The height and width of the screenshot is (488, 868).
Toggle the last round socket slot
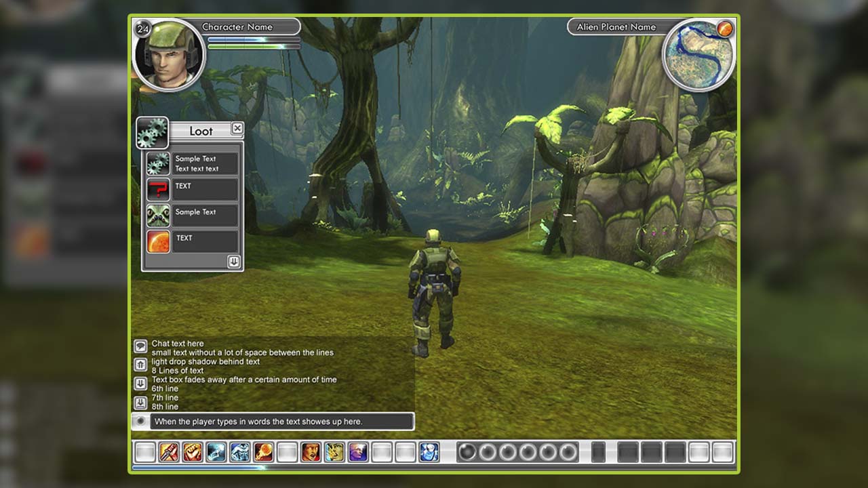(x=568, y=452)
